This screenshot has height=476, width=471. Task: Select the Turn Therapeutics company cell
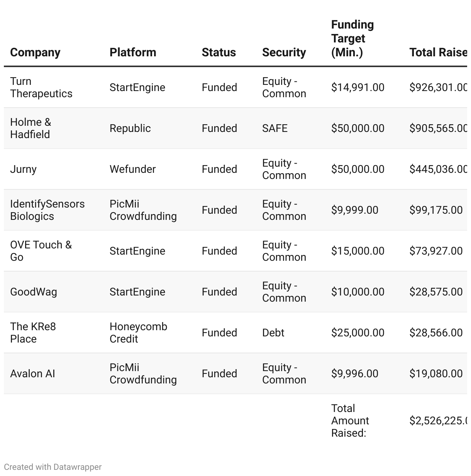click(x=41, y=88)
